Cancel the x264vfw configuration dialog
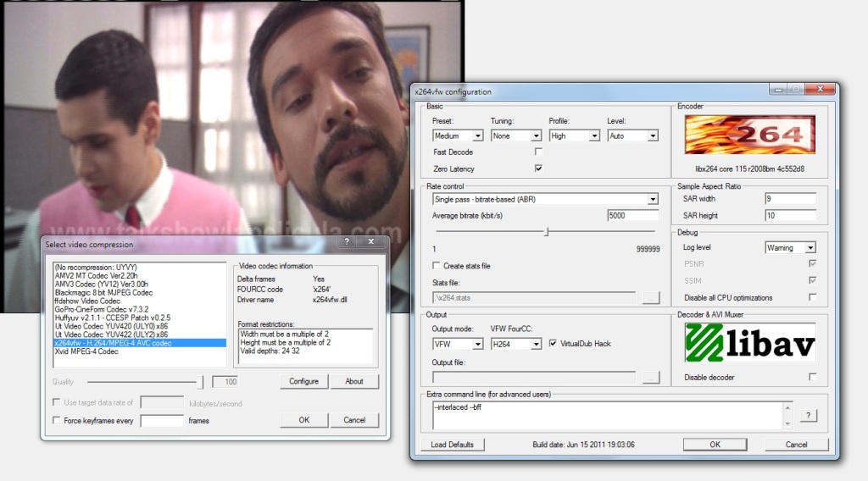Viewport: 868px width, 481px height. (796, 445)
